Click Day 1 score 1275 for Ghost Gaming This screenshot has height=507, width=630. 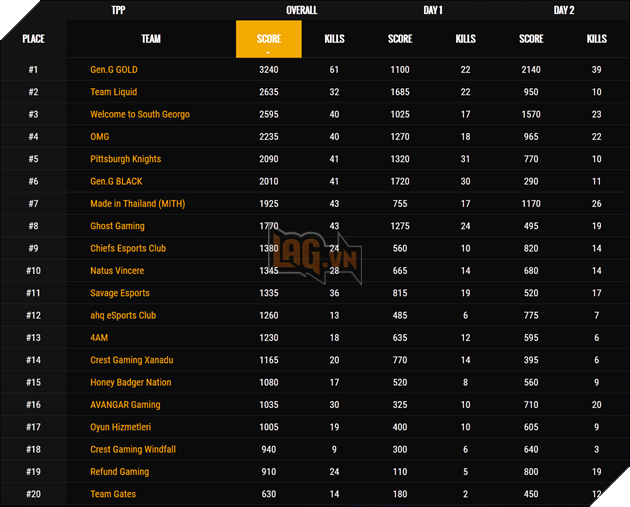[400, 226]
